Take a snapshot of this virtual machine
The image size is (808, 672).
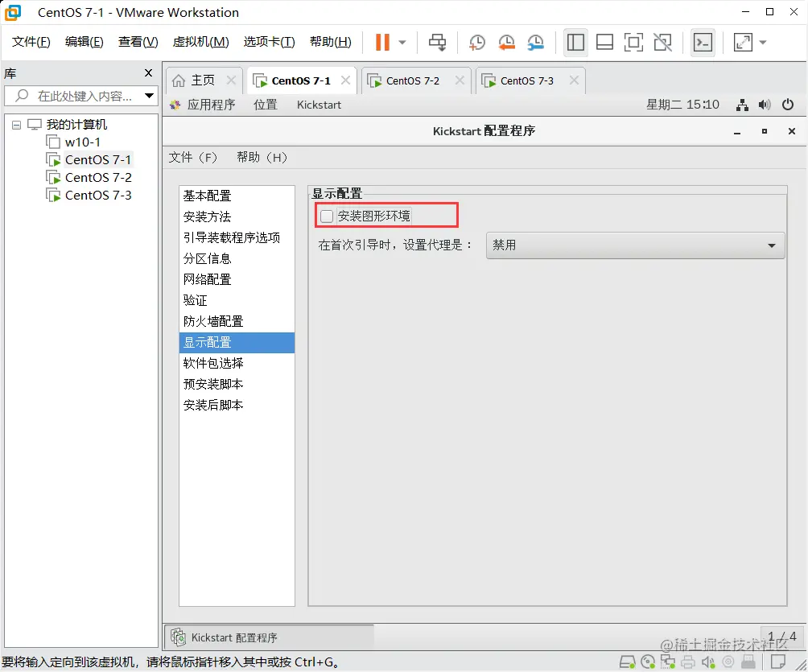pos(476,43)
